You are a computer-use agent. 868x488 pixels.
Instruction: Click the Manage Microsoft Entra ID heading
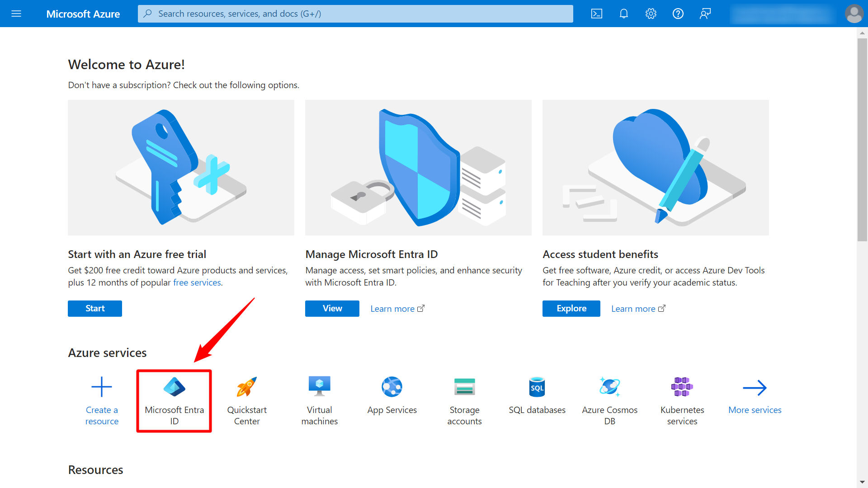[x=372, y=254]
